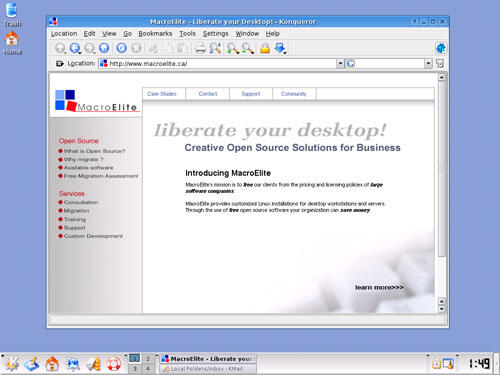
Task: Expand the location URL history dropdown
Action: pos(340,63)
